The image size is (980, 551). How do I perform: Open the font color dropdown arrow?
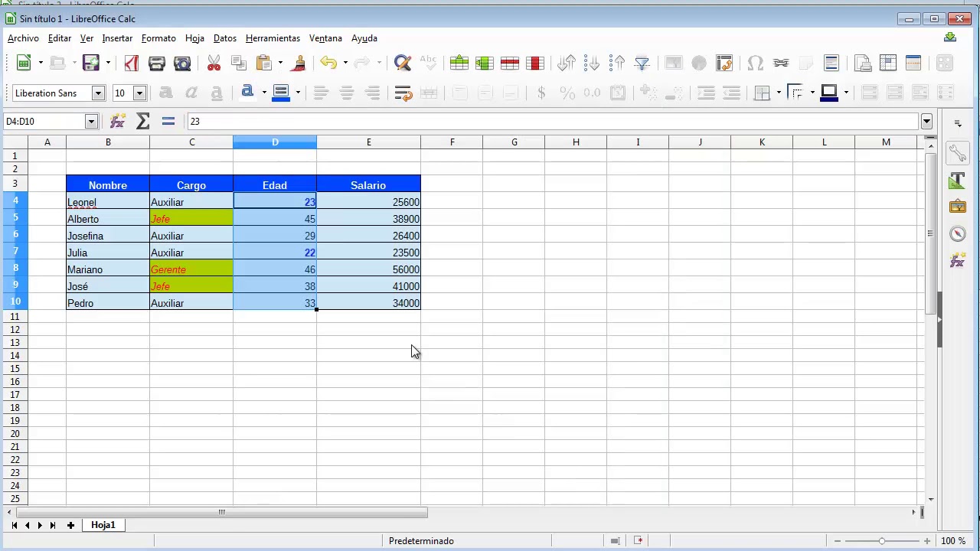pos(264,93)
